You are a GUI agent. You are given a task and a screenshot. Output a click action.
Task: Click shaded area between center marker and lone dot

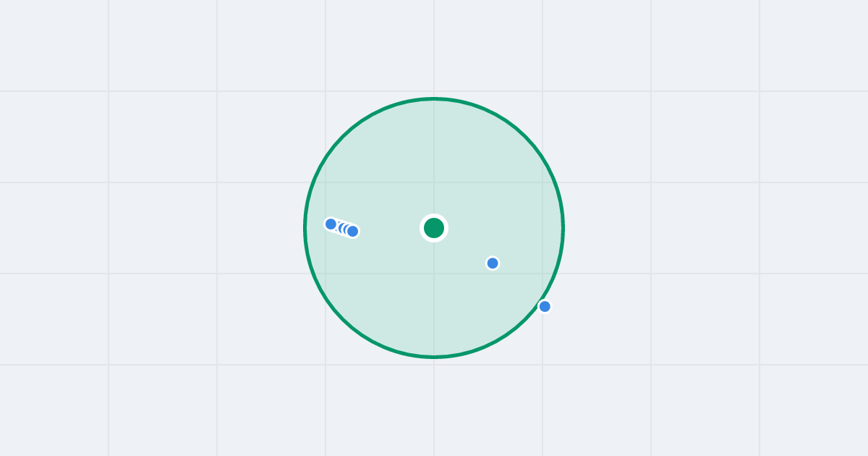click(464, 246)
